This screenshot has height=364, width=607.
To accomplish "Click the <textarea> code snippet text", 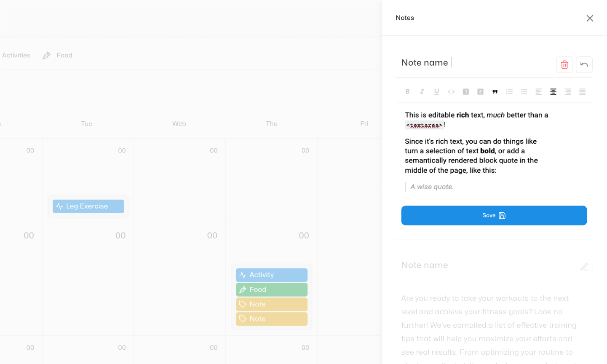I will point(424,125).
